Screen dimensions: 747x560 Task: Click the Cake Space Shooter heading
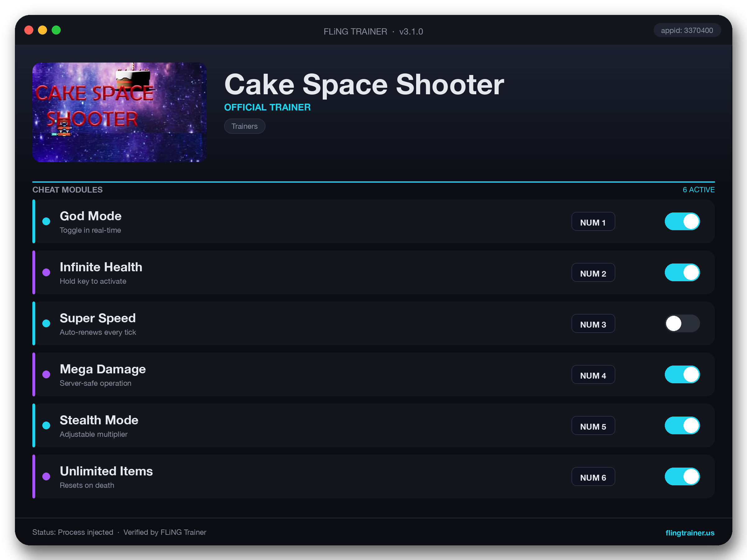tap(364, 84)
